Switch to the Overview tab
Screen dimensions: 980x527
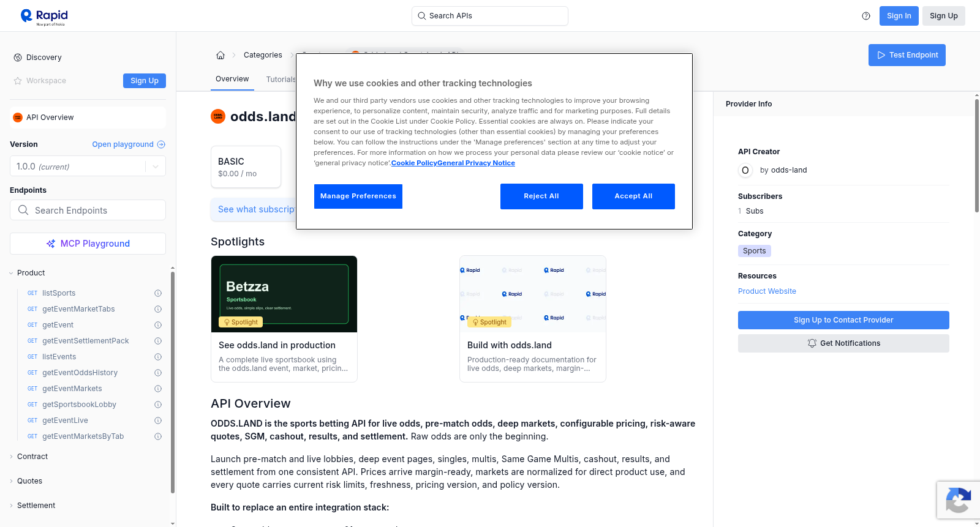[232, 79]
